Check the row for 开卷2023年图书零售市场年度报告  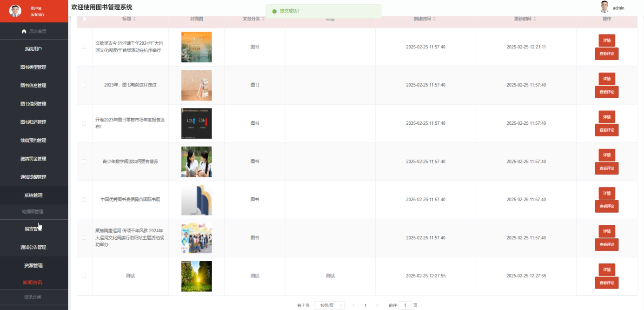pos(84,123)
